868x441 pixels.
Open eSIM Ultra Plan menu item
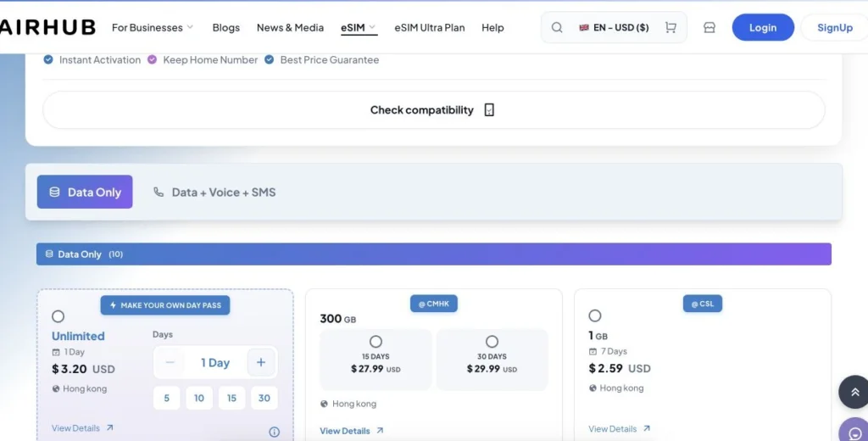(x=430, y=27)
